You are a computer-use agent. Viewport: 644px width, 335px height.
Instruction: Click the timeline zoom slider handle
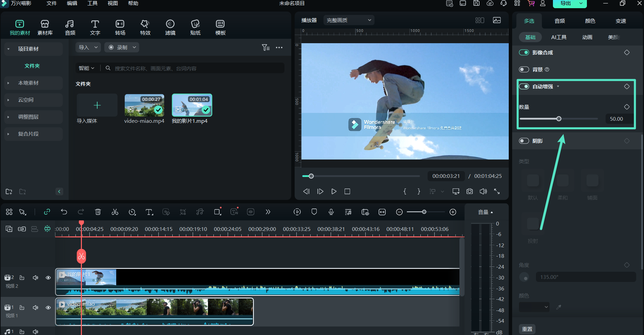[x=424, y=212]
